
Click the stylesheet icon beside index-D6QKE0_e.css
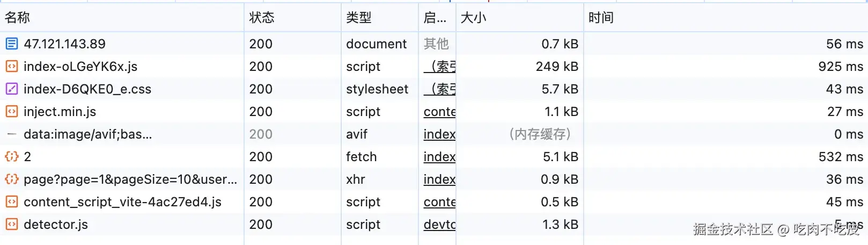tap(12, 89)
